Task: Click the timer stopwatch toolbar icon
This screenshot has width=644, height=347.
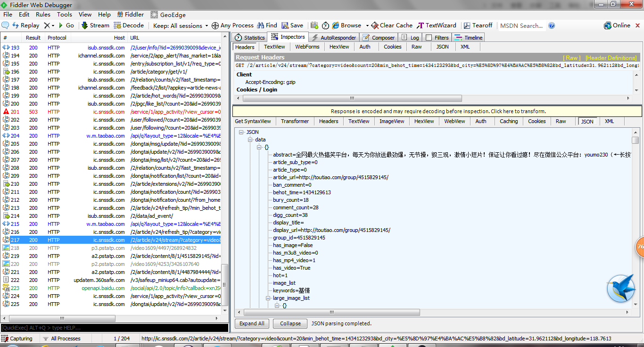Action: coord(325,25)
